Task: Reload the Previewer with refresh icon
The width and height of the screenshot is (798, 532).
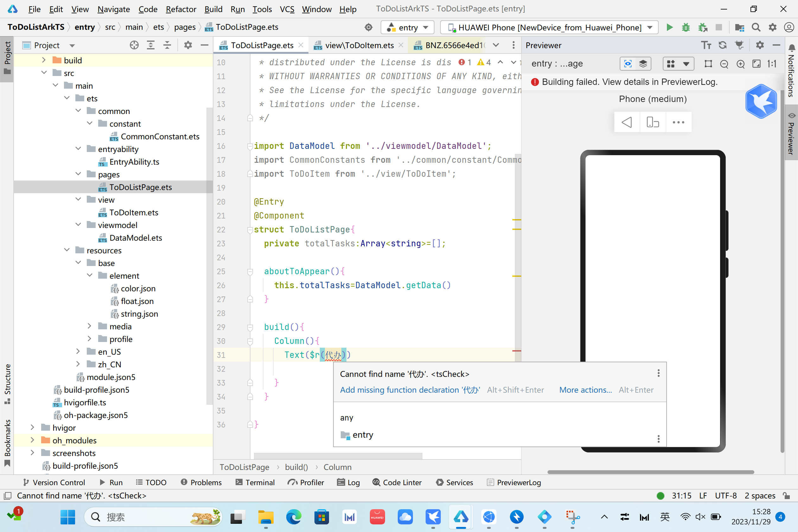Action: (x=723, y=45)
